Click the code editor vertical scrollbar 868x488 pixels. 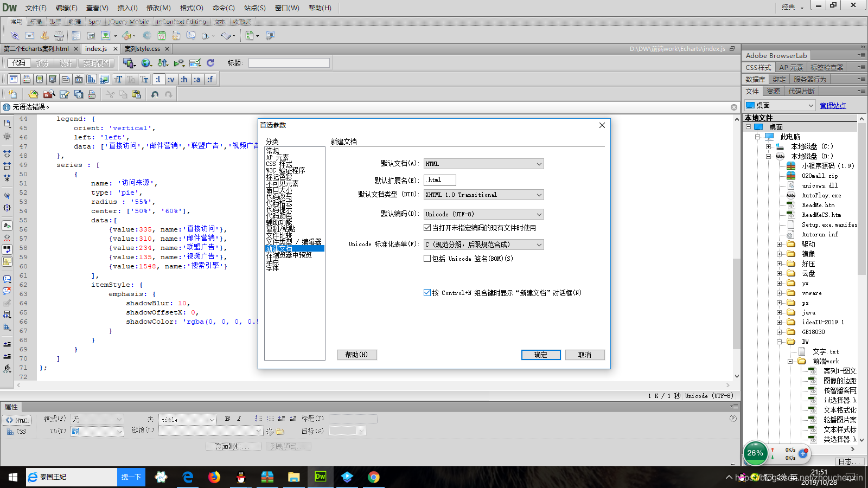[x=737, y=304]
